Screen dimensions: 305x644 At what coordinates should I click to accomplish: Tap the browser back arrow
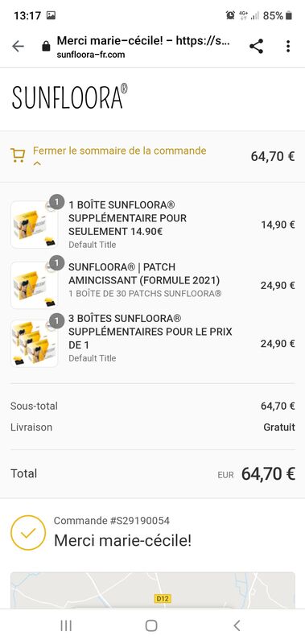point(18,47)
